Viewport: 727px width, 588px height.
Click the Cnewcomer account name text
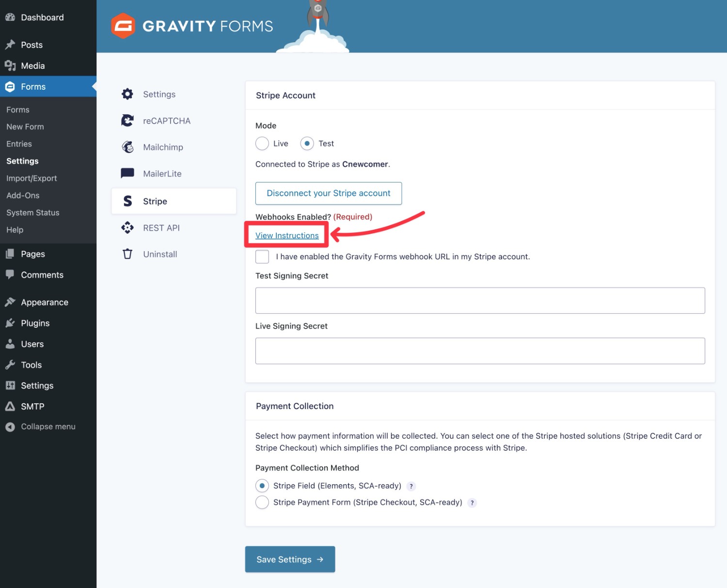(365, 164)
